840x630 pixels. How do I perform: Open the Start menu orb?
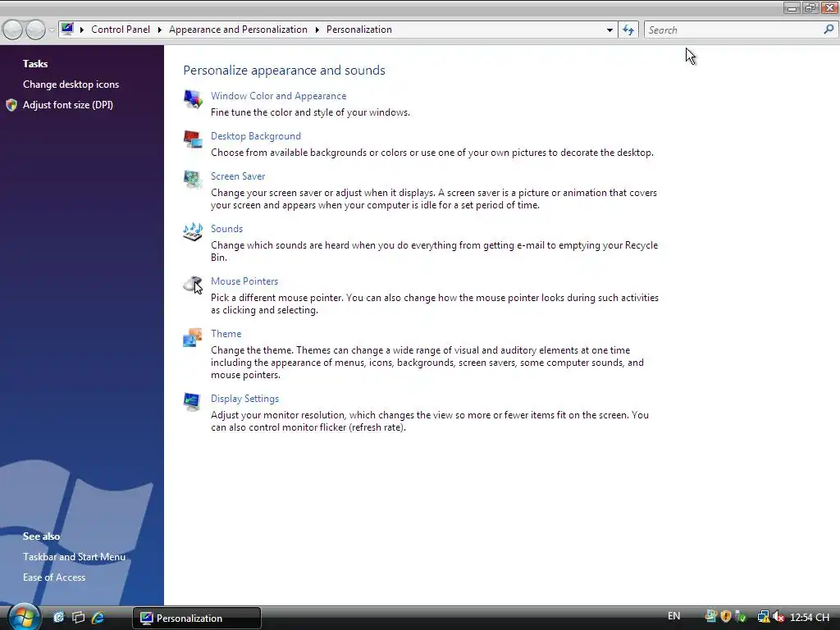pos(24,617)
